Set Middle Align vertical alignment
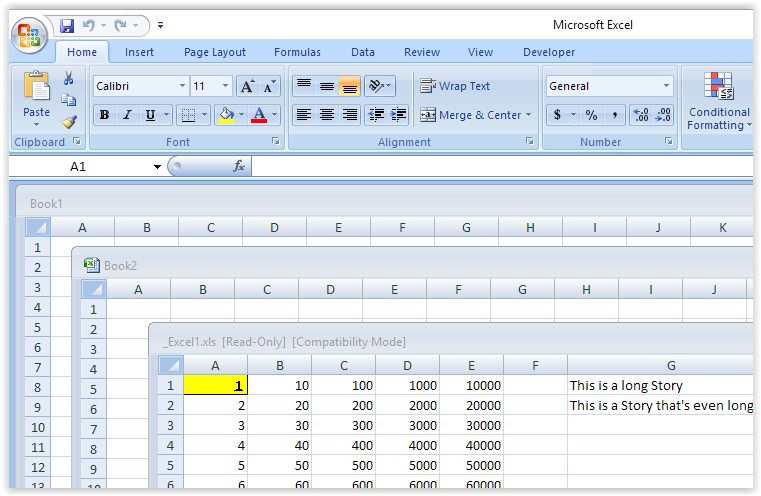 click(327, 86)
